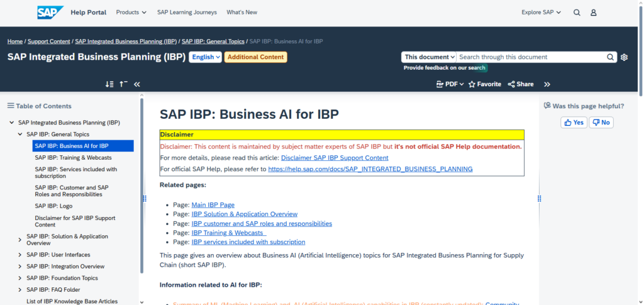Expand SAP IBP: Foundation Topics node
Viewport: 644px width, 305px height.
(19, 278)
